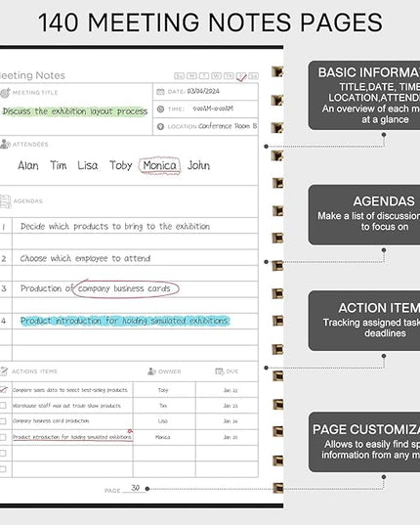Screen dimensions: 420x525
Task: Click attendee name Lisa
Action: pyautogui.click(x=88, y=165)
